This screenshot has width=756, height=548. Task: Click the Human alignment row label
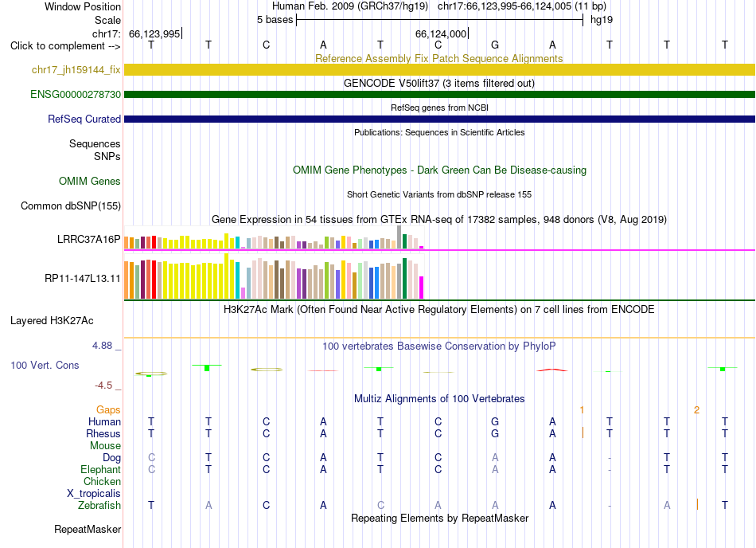coord(104,421)
